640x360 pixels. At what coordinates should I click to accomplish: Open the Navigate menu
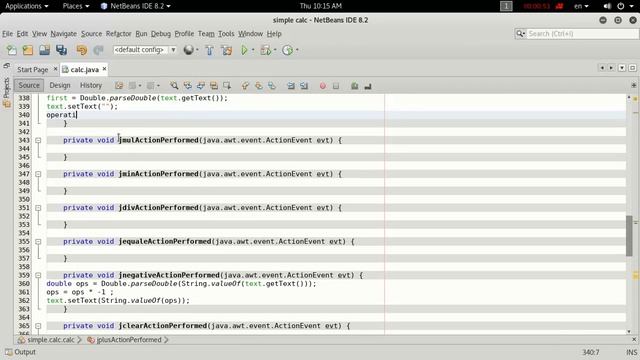tap(63, 34)
